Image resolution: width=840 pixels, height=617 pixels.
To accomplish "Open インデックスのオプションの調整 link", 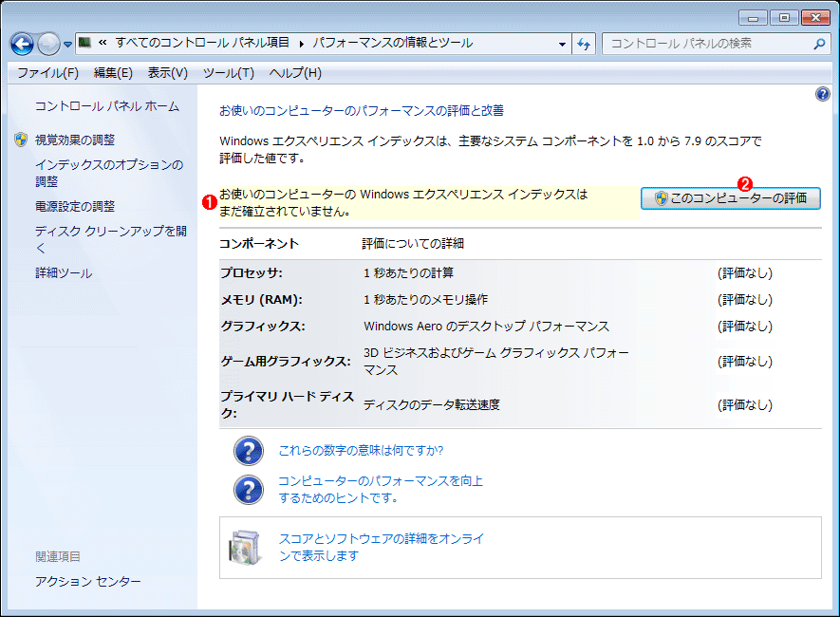I will point(109,173).
